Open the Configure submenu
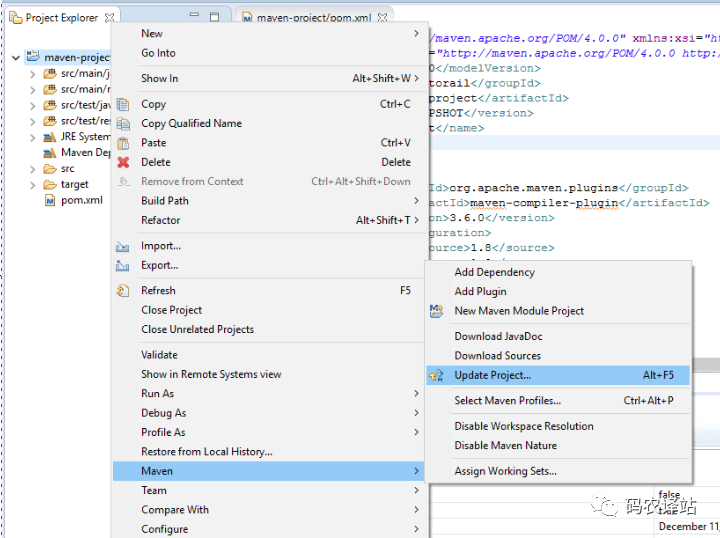This screenshot has width=720, height=538. click(x=268, y=529)
